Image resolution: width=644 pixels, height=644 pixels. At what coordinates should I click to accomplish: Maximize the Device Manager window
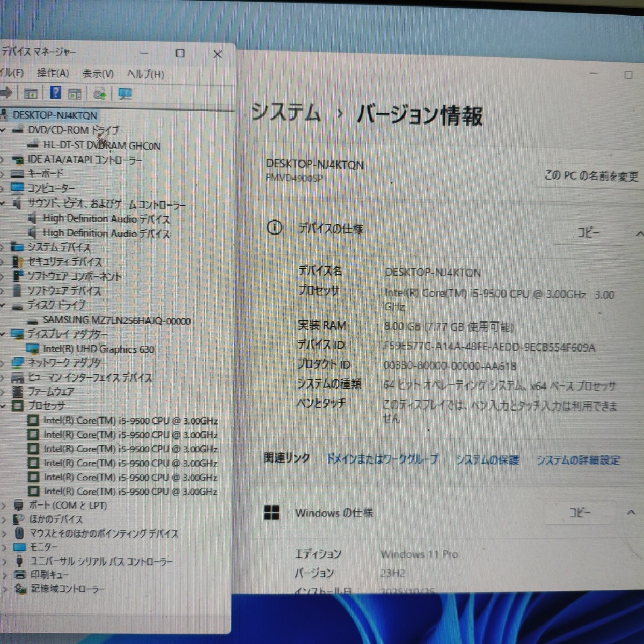[x=180, y=53]
